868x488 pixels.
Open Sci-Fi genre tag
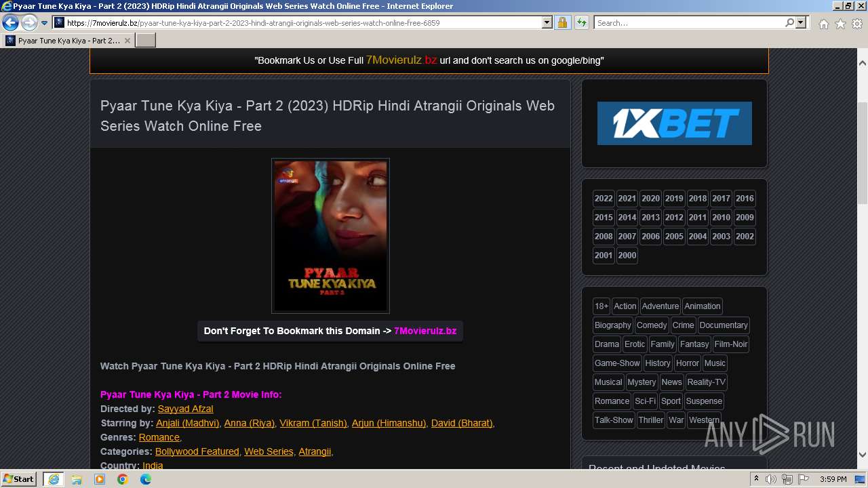[x=645, y=401]
